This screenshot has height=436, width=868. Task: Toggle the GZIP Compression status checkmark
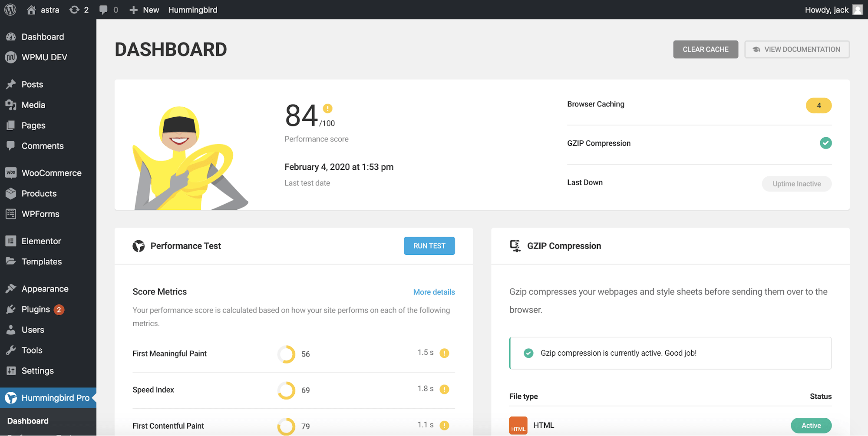(825, 143)
